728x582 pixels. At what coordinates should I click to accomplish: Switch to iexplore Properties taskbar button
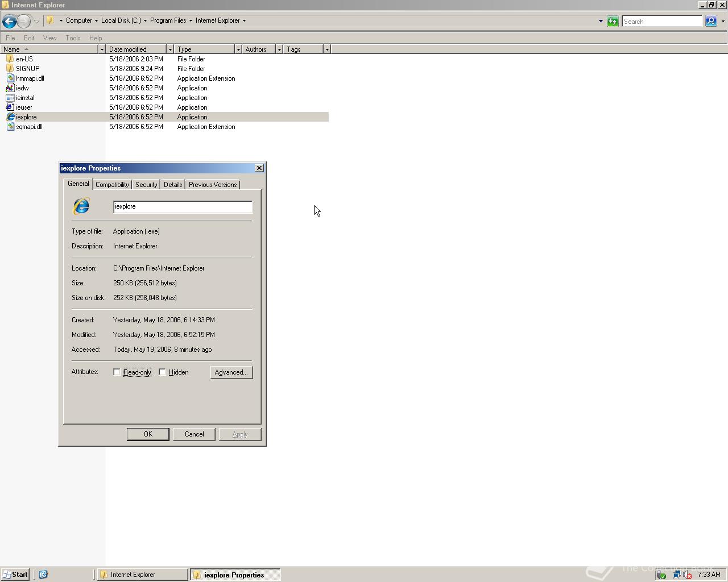pos(235,575)
